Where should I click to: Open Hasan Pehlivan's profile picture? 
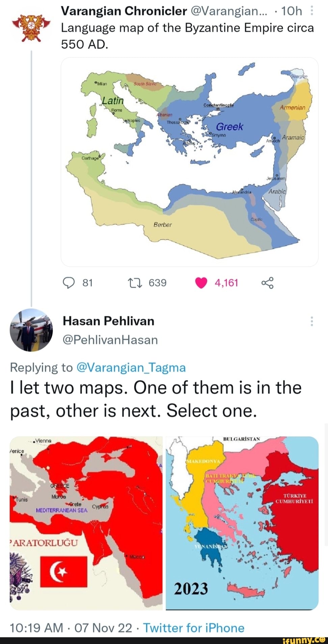pos(31,330)
